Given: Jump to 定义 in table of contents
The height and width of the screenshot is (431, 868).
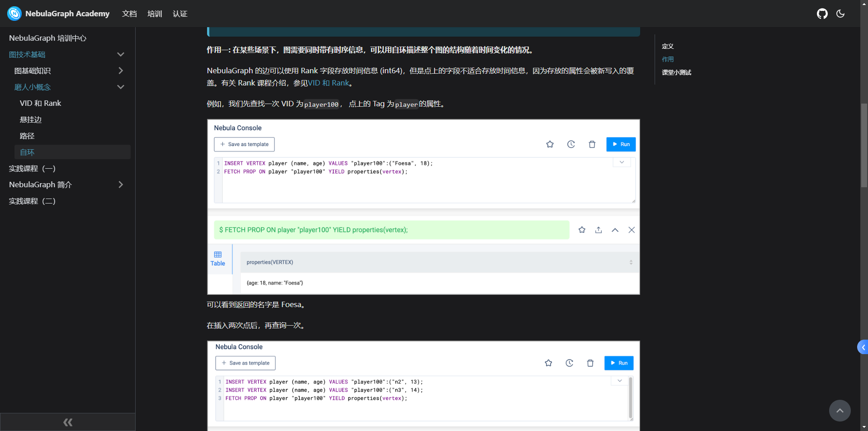Looking at the screenshot, I should [x=668, y=46].
